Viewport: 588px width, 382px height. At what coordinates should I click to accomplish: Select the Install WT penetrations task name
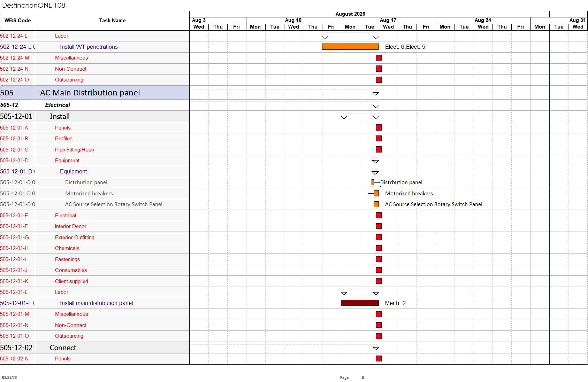tap(89, 47)
